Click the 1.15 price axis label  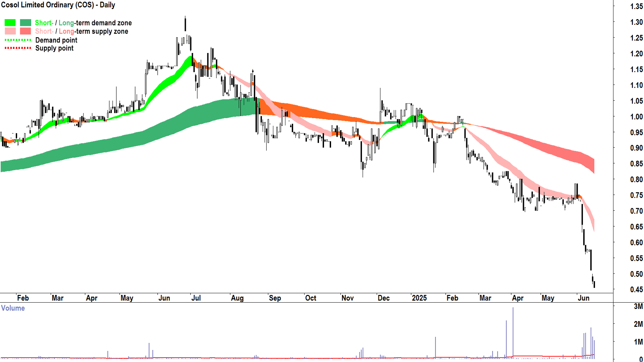click(x=636, y=69)
